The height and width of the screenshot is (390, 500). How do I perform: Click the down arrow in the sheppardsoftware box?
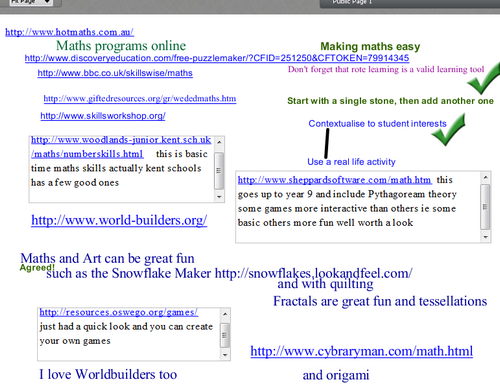click(485, 237)
